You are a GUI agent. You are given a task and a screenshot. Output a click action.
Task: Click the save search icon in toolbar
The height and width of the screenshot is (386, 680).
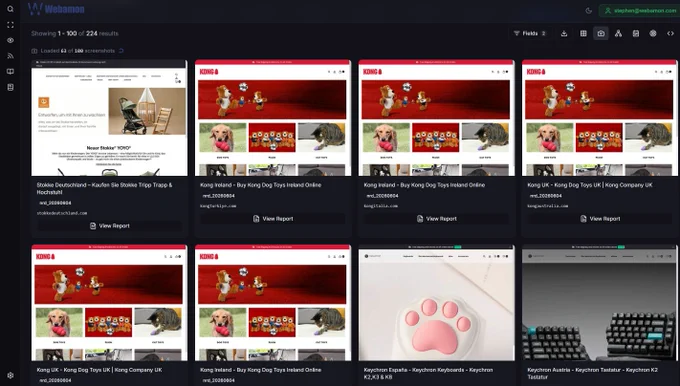point(636,33)
